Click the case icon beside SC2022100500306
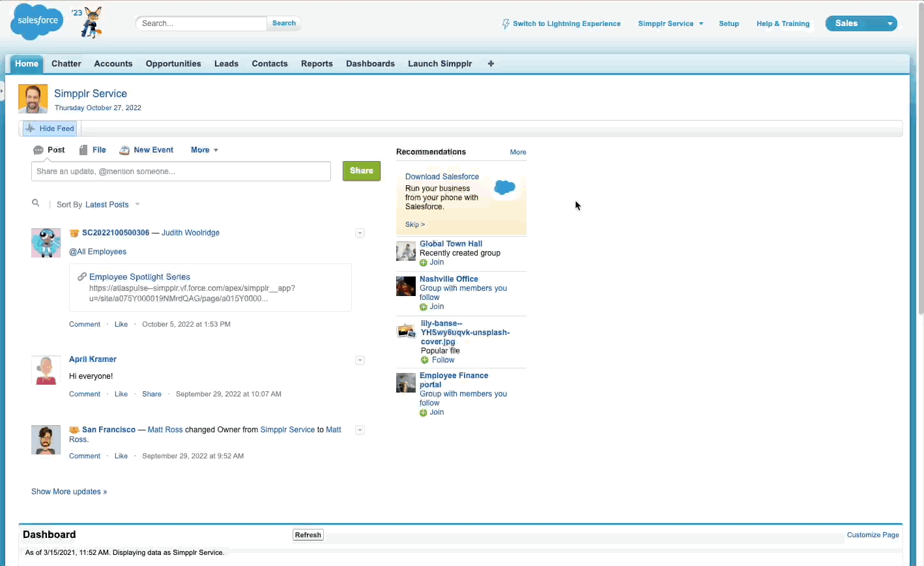 pyautogui.click(x=74, y=233)
